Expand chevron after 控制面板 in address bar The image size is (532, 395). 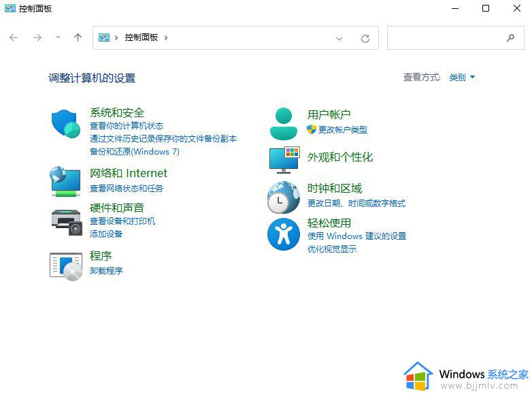click(x=166, y=37)
